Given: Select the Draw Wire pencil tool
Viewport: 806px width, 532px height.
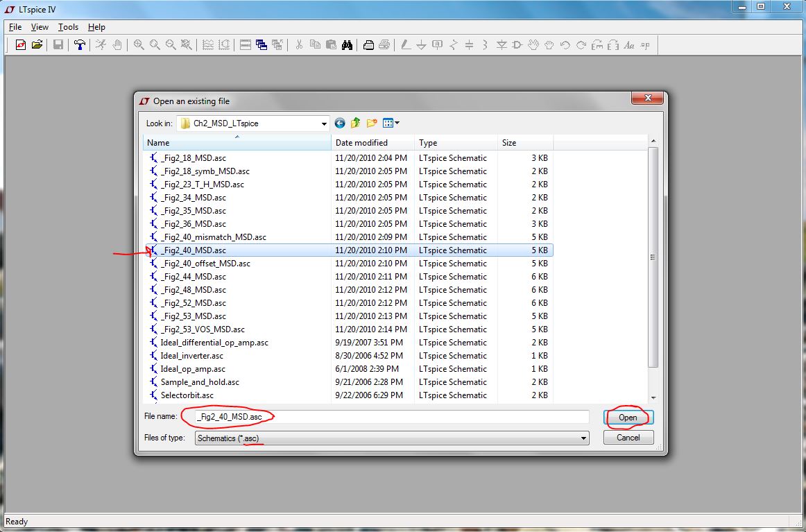Looking at the screenshot, I should (406, 45).
